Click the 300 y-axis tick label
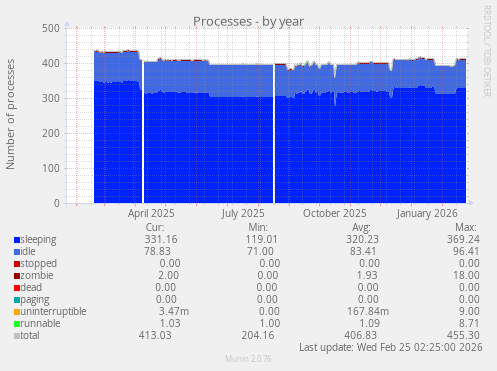This screenshot has width=497, height=371. (51, 98)
